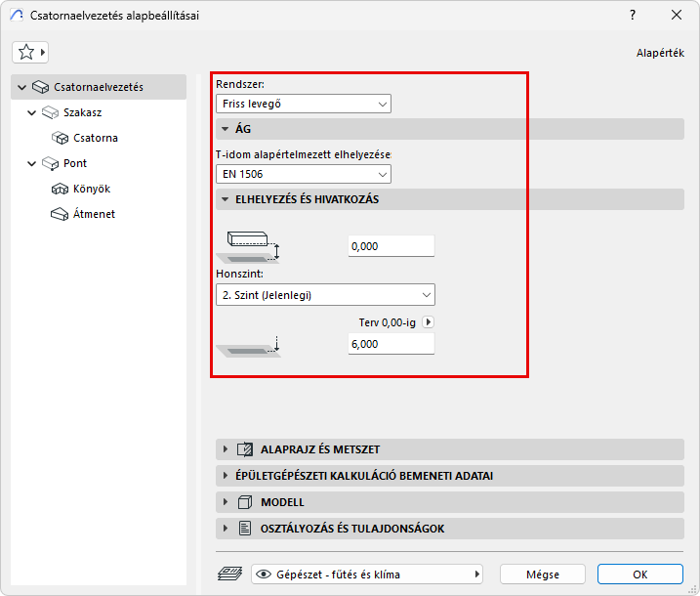This screenshot has height=596, width=700.
Task: Click the T-idom alapértelmezett elhelyezése label
Action: (304, 154)
